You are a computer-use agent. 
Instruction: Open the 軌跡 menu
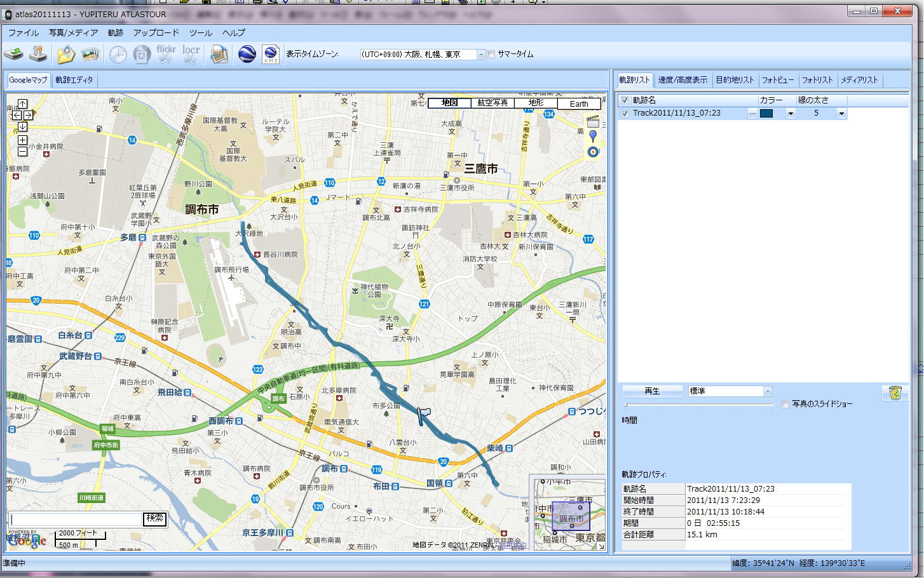[116, 33]
